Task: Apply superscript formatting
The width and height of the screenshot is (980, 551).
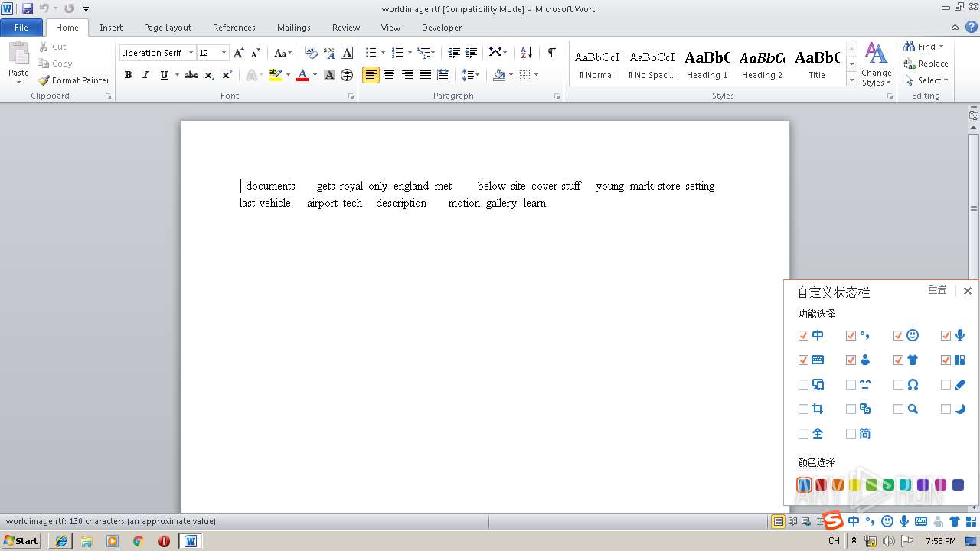Action: coord(227,75)
